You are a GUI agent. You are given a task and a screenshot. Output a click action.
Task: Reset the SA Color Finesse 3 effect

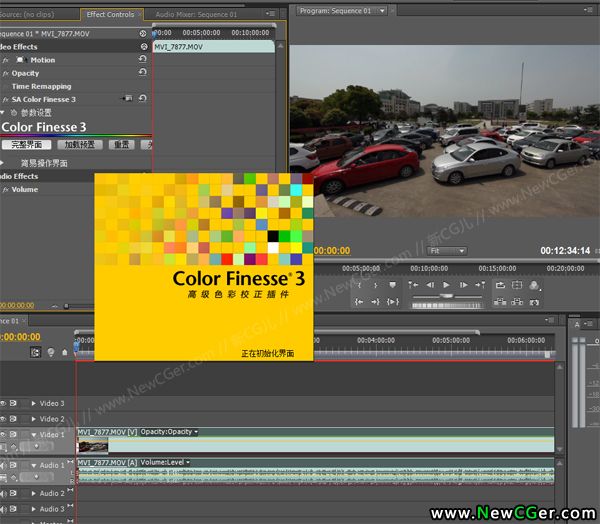point(142,98)
